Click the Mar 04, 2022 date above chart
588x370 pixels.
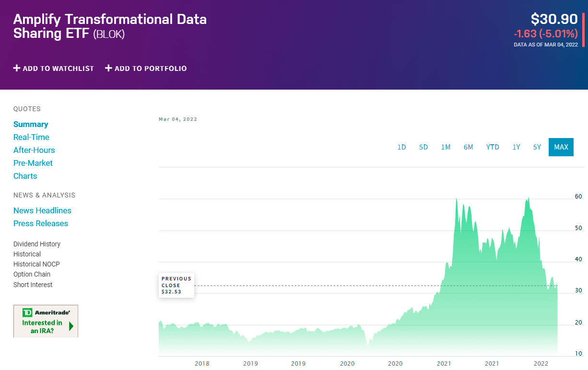click(178, 119)
